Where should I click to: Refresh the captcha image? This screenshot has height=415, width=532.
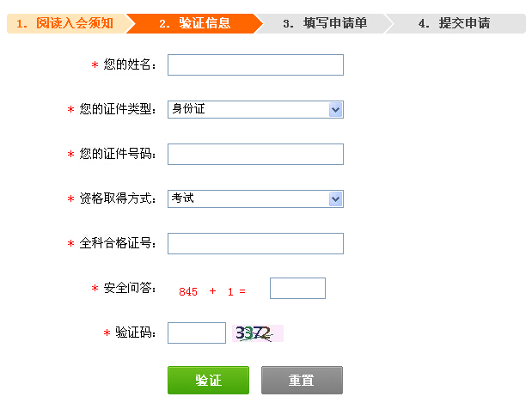coord(258,333)
